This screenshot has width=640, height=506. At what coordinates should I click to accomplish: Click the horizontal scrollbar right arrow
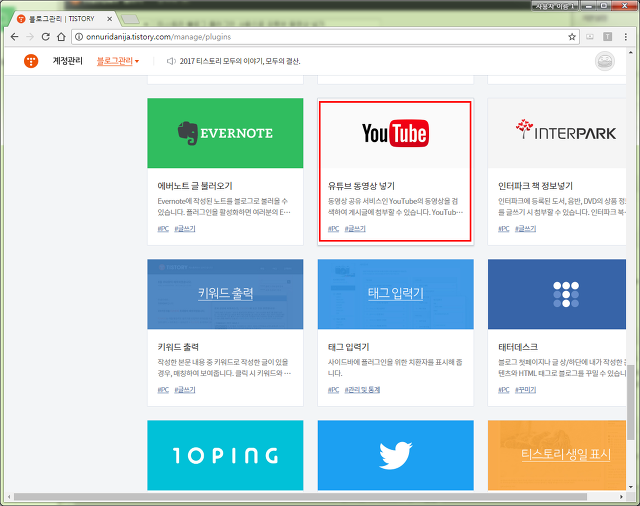[x=622, y=497]
